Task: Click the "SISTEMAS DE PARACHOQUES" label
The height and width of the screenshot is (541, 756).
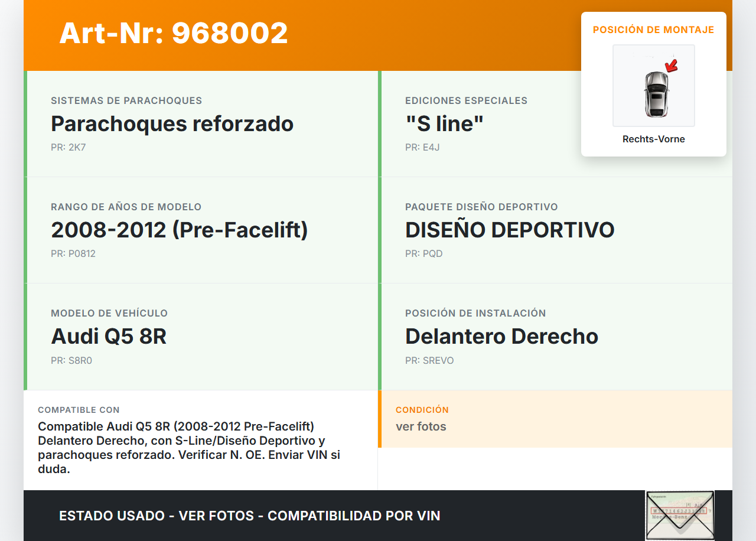Action: tap(126, 100)
